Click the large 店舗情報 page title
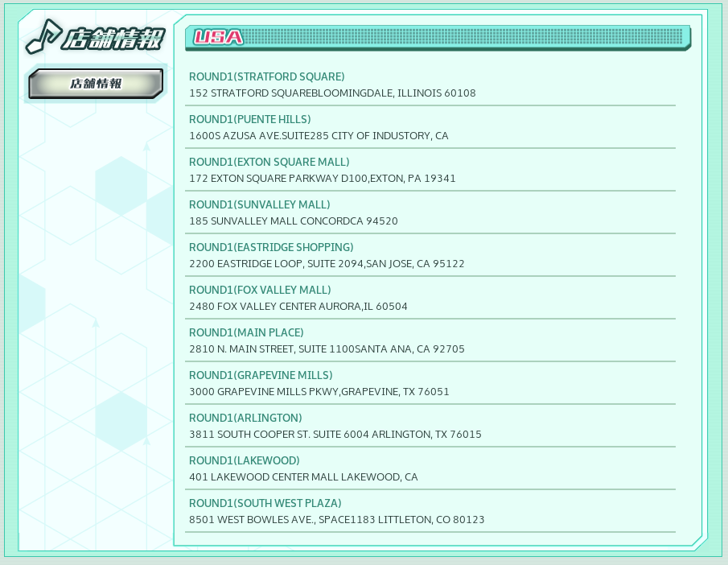 pyautogui.click(x=113, y=39)
